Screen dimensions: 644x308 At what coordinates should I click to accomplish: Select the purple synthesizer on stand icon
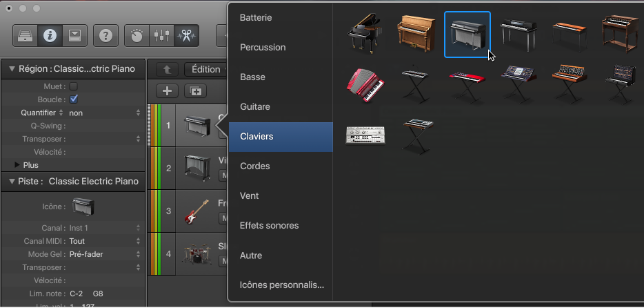tap(519, 84)
